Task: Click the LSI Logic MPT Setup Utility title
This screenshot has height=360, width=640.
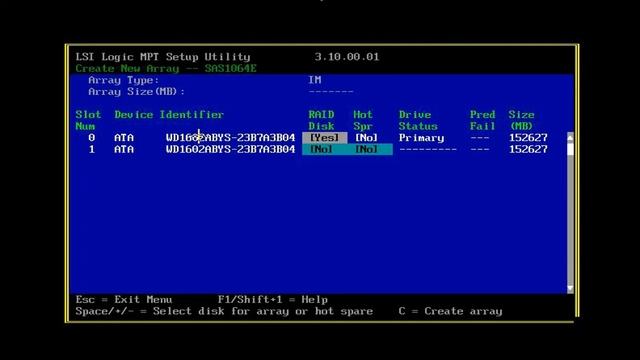Action: [x=163, y=57]
